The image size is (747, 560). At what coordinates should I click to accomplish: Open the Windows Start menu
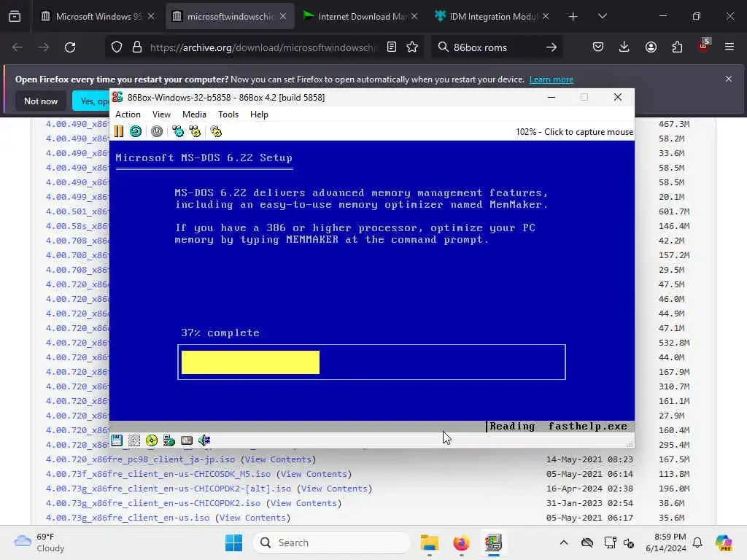pos(233,542)
